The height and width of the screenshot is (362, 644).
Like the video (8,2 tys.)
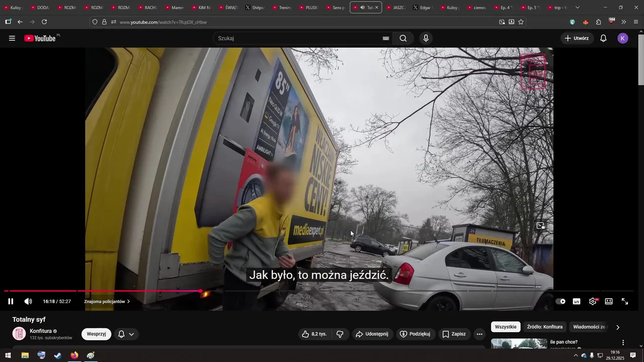(x=314, y=334)
